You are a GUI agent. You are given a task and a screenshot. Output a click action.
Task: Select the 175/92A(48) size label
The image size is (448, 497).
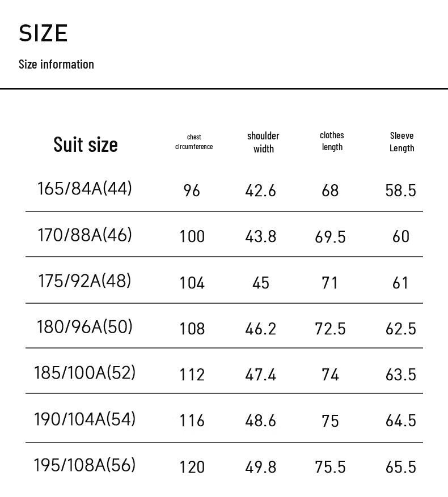pyautogui.click(x=84, y=281)
